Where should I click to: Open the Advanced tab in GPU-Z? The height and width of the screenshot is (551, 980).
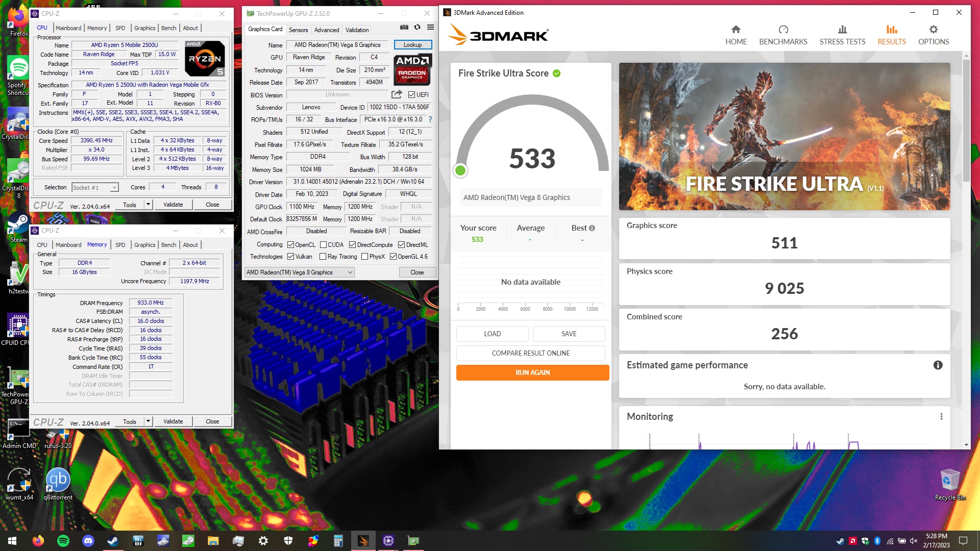[327, 30]
